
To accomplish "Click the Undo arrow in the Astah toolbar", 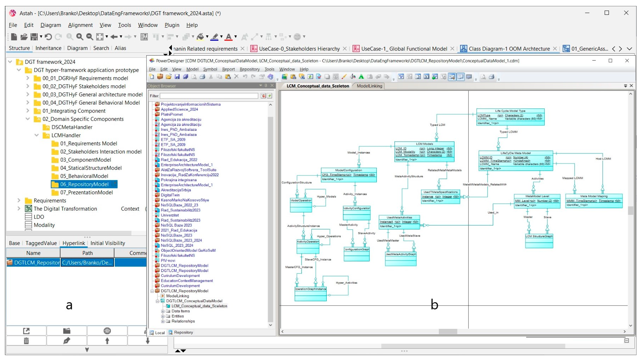I will pyautogui.click(x=48, y=37).
